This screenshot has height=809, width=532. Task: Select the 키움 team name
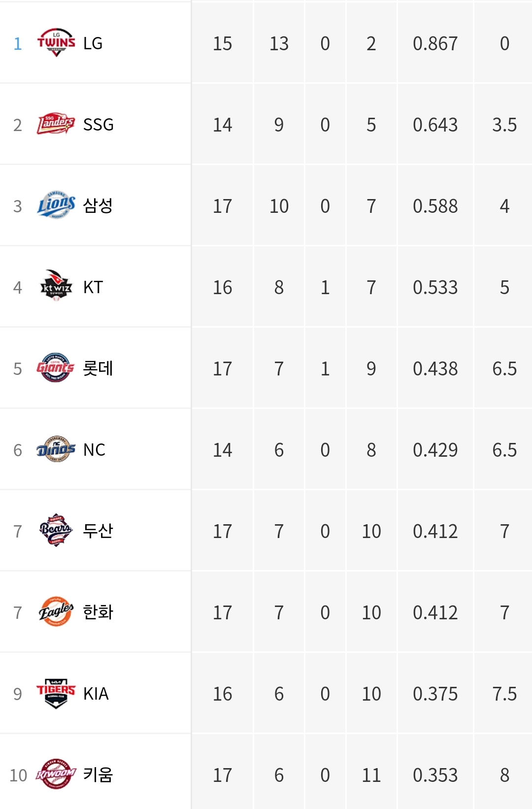98,775
